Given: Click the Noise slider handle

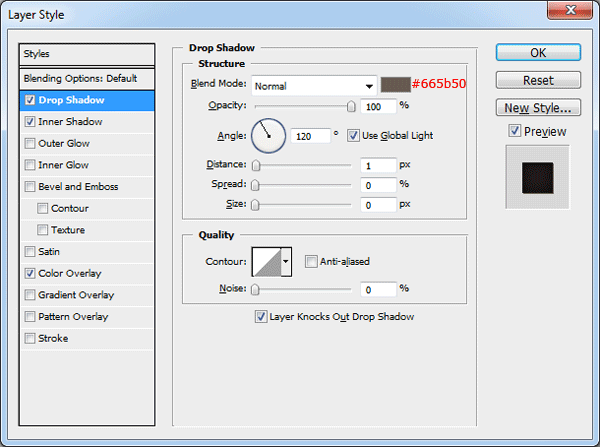Looking at the screenshot, I should click(255, 290).
